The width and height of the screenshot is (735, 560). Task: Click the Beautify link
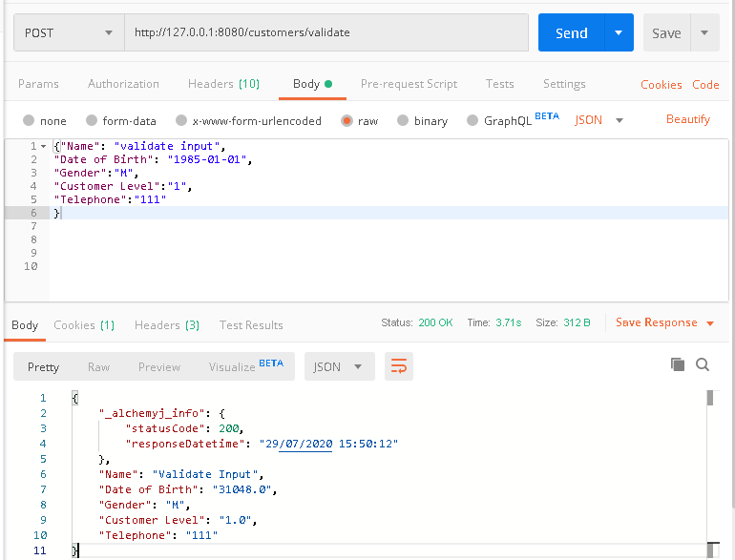[688, 119]
